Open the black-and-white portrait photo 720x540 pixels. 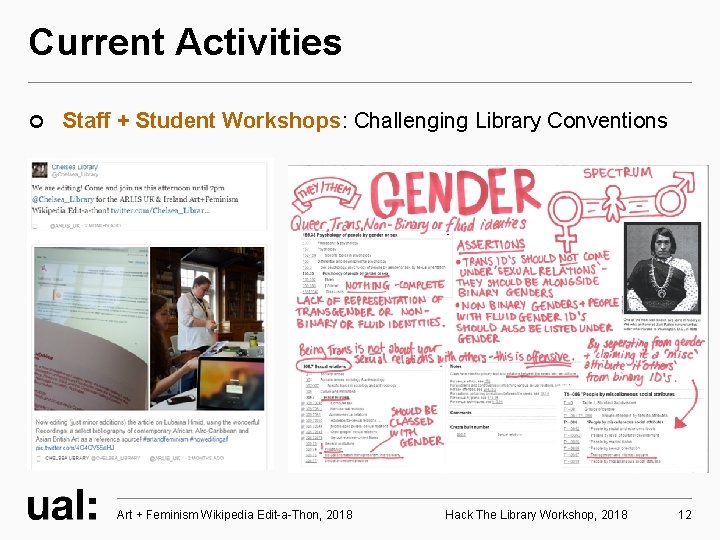[663, 268]
